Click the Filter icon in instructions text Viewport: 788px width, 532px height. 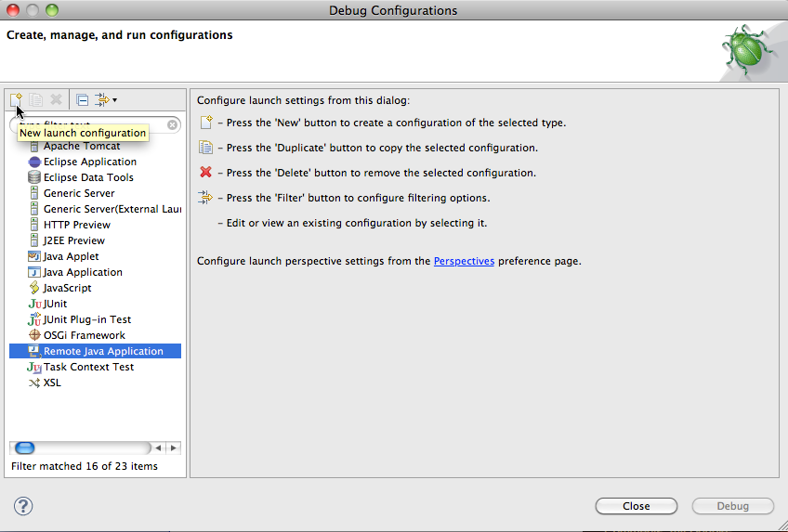205,197
